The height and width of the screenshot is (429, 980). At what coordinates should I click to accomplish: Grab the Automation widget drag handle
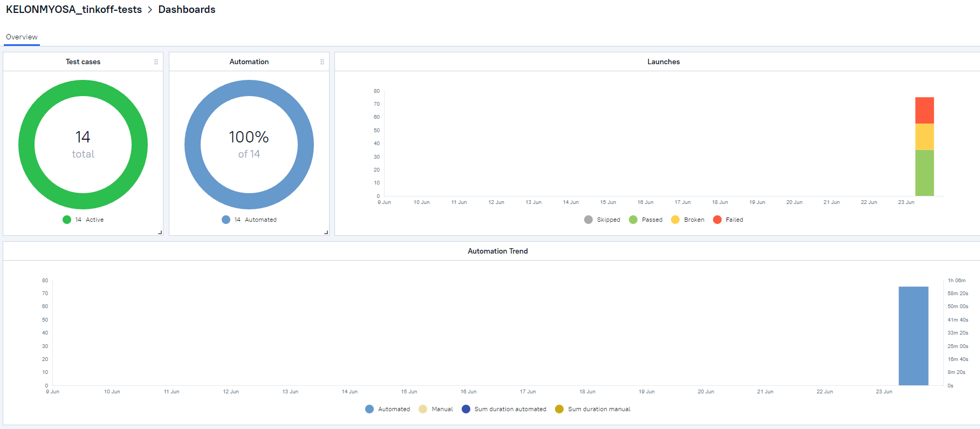click(323, 62)
